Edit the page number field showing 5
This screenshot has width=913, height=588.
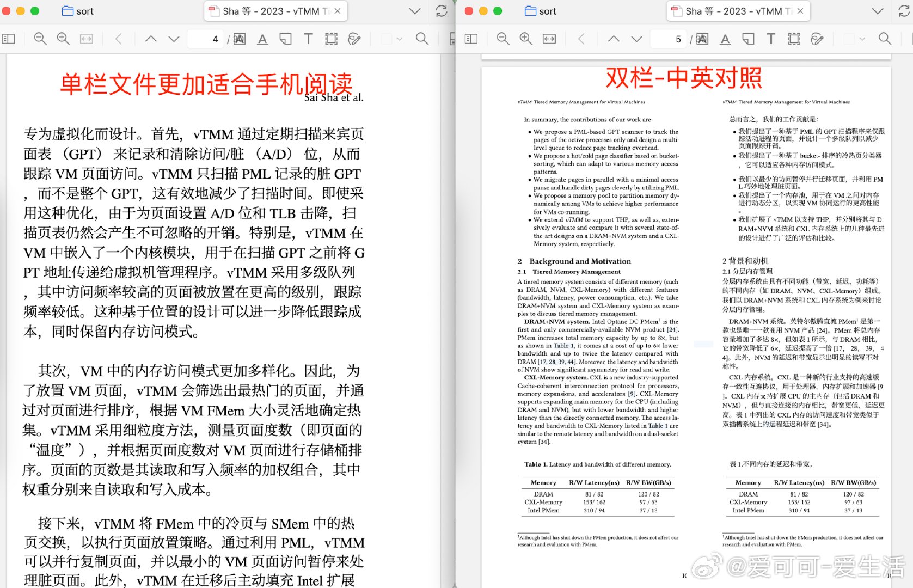coord(668,39)
